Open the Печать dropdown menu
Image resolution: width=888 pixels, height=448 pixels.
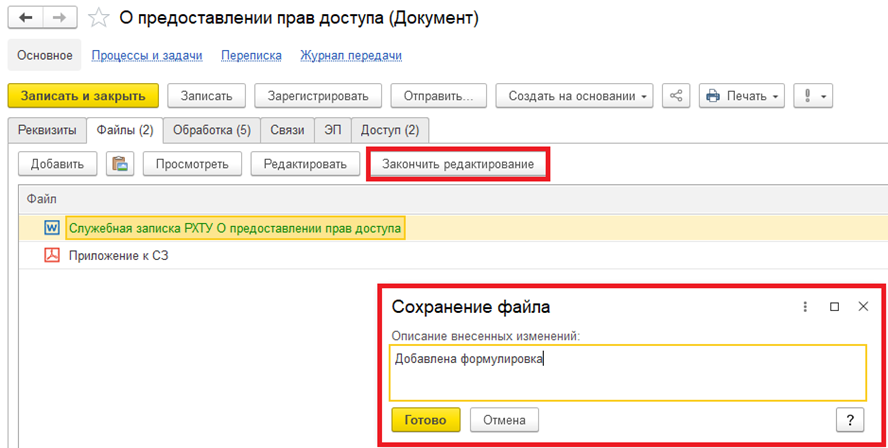point(742,96)
